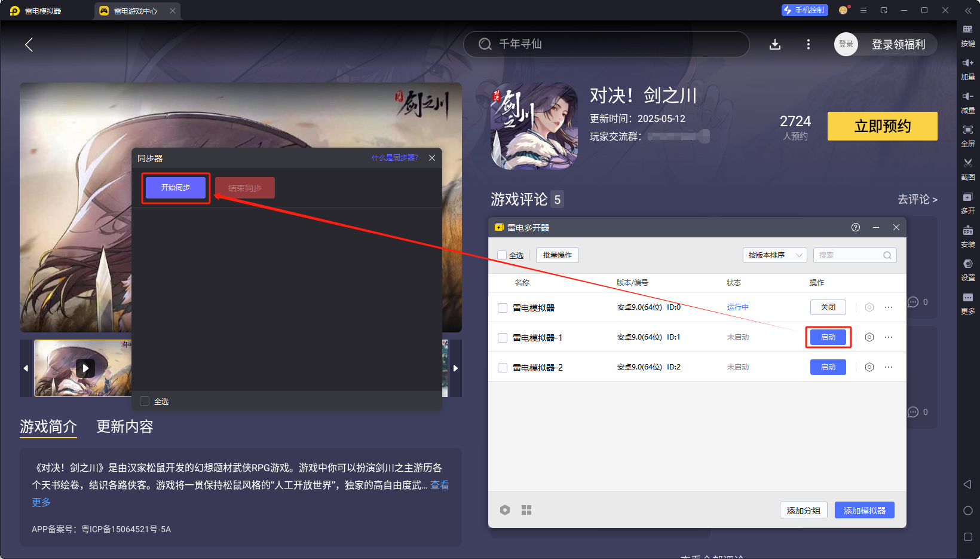
Task: Click 关闭 button for 雷电模拟器
Action: [828, 307]
